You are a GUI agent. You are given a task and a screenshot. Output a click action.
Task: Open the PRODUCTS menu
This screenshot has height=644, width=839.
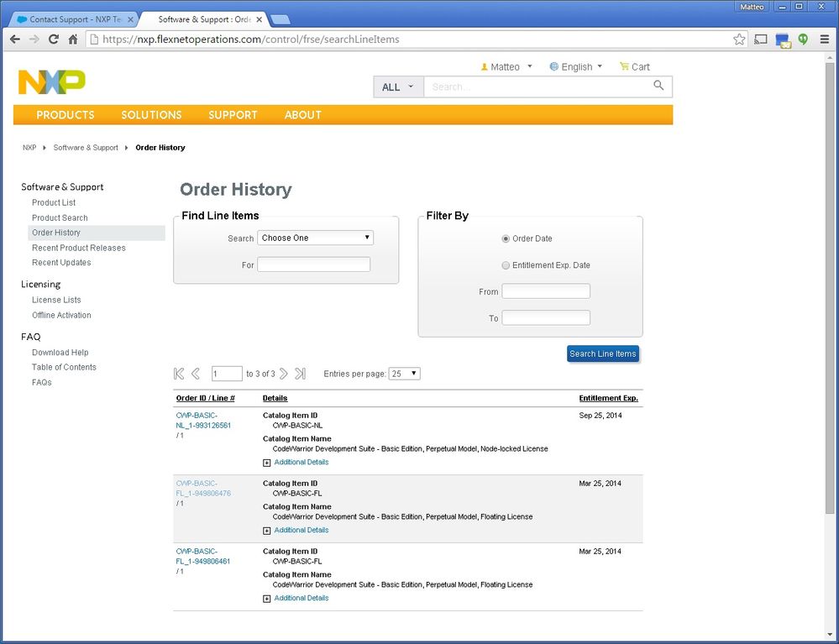point(66,115)
